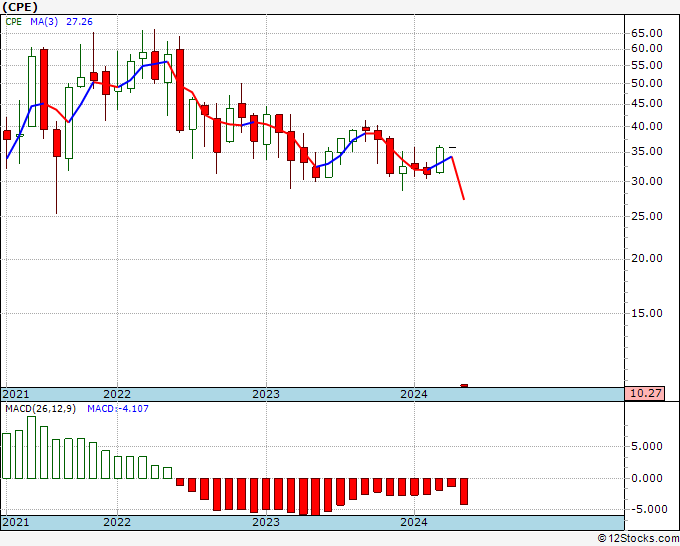Select the green CPE legend label
Screen dimensions: 680x546
pos(13,22)
